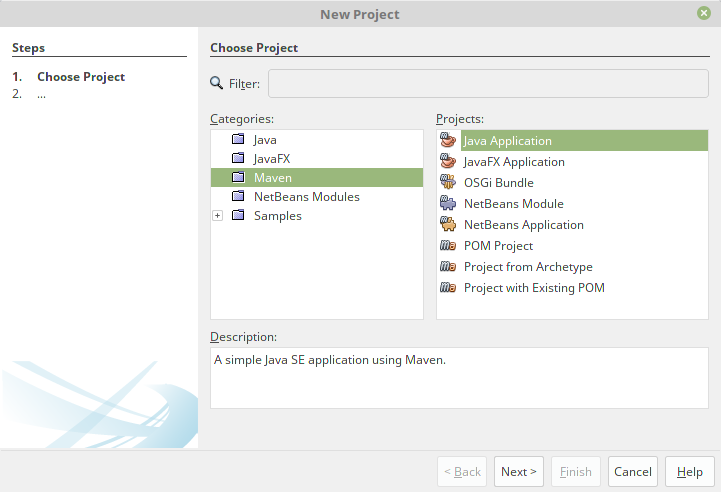The image size is (721, 492).
Task: Click the disabled Finish button
Action: click(x=576, y=471)
